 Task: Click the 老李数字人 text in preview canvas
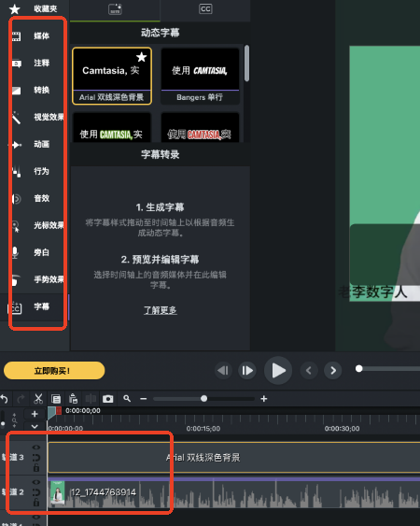(372, 291)
